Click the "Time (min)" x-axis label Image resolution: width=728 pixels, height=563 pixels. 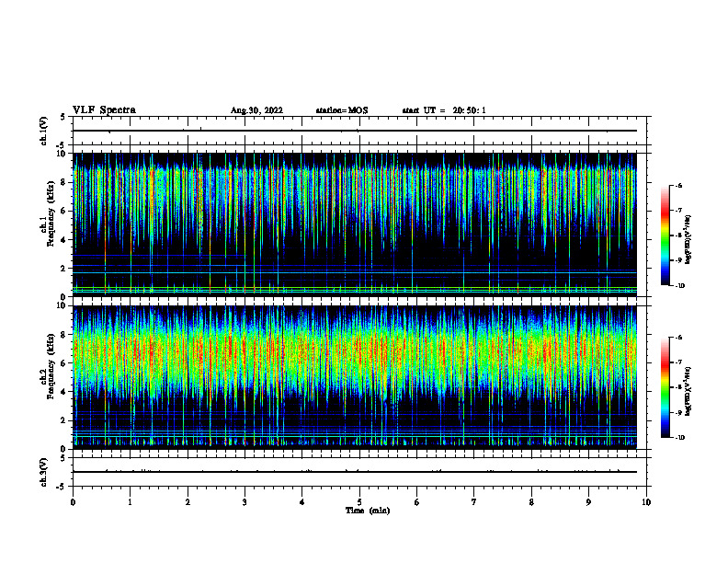tap(368, 511)
